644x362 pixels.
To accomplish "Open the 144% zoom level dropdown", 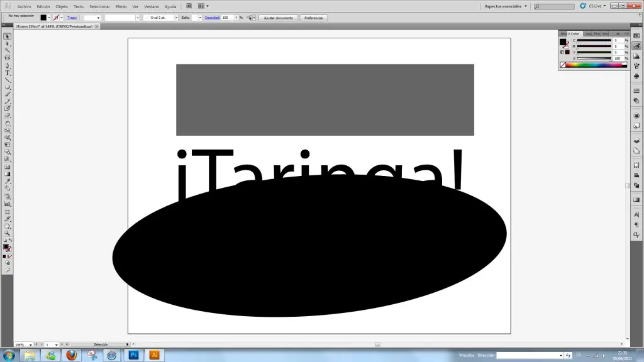I will point(30,345).
